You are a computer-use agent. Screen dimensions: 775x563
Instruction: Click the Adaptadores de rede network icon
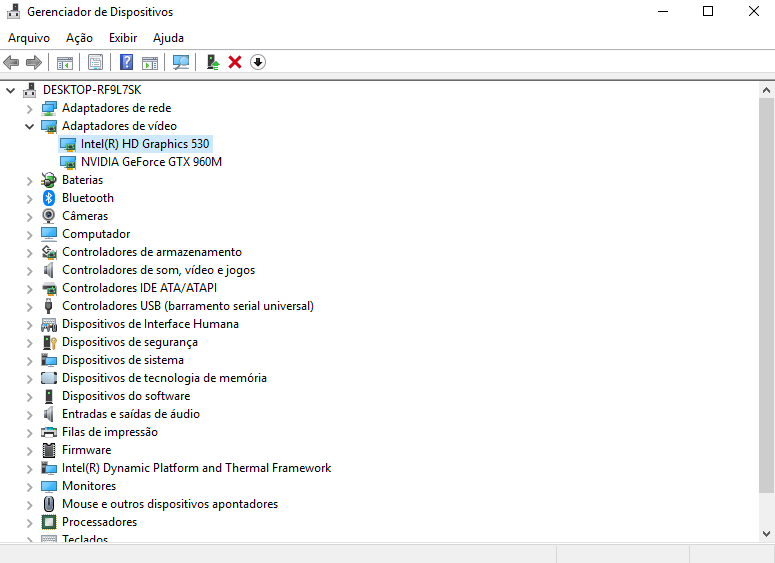48,108
